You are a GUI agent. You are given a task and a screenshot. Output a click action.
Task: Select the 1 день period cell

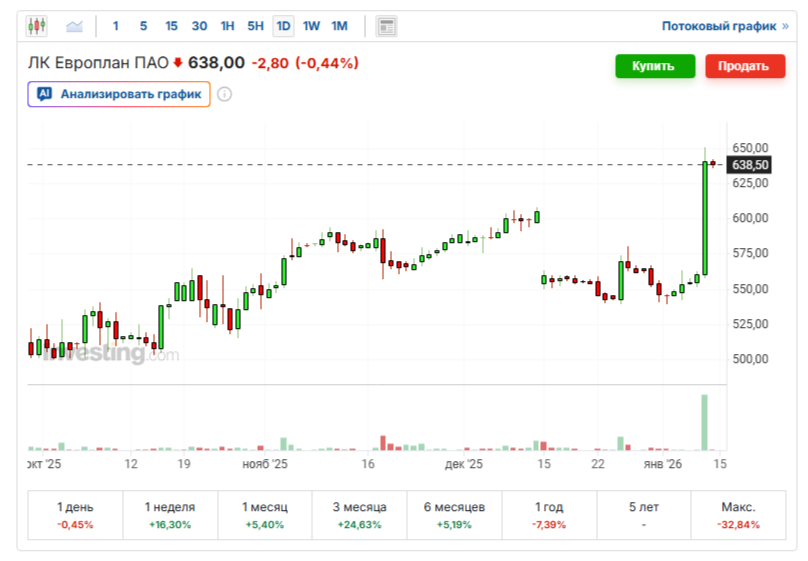tap(75, 515)
